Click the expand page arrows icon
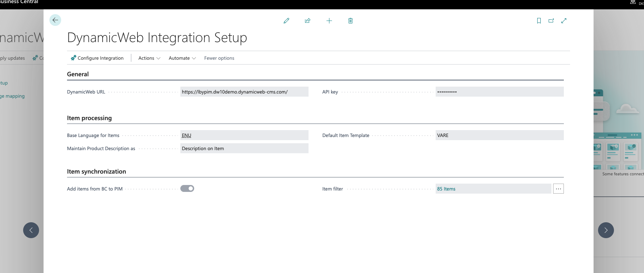The width and height of the screenshot is (644, 273). click(564, 21)
